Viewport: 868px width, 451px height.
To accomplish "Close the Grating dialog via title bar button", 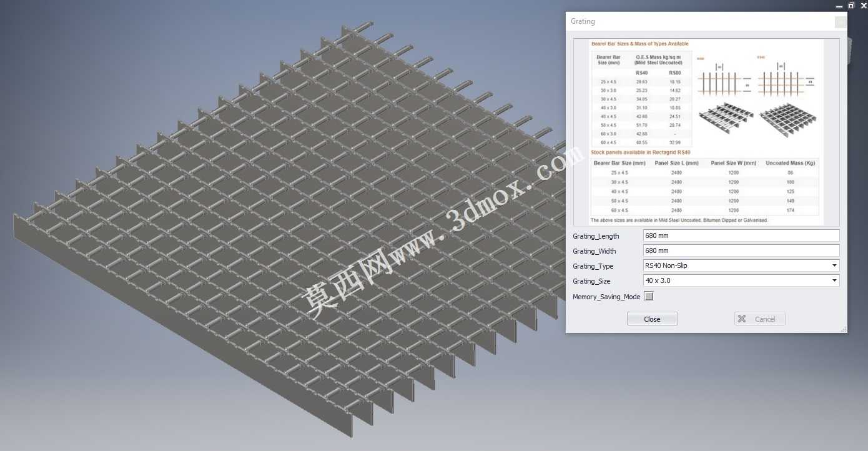I will tap(841, 21).
